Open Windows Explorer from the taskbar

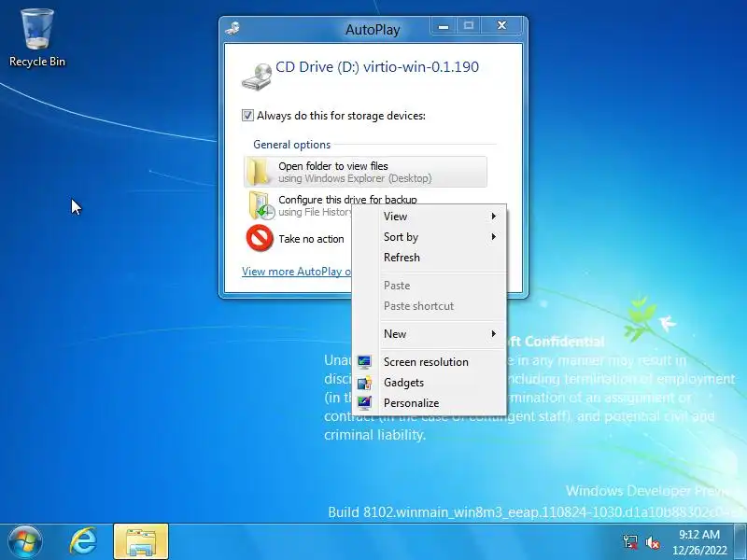141,542
